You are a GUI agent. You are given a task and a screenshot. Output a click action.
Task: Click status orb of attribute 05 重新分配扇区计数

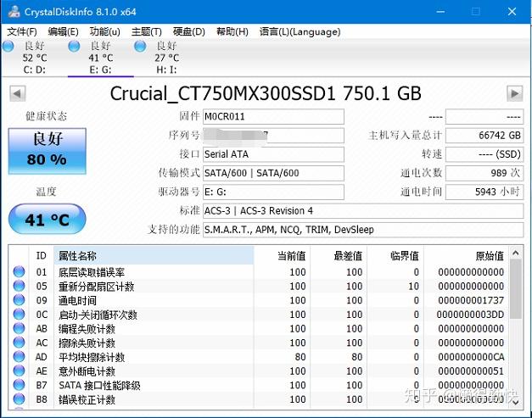point(19,286)
